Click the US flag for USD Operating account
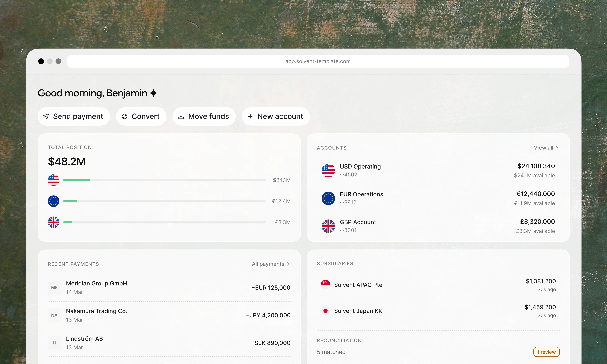The image size is (607, 364). click(x=328, y=170)
